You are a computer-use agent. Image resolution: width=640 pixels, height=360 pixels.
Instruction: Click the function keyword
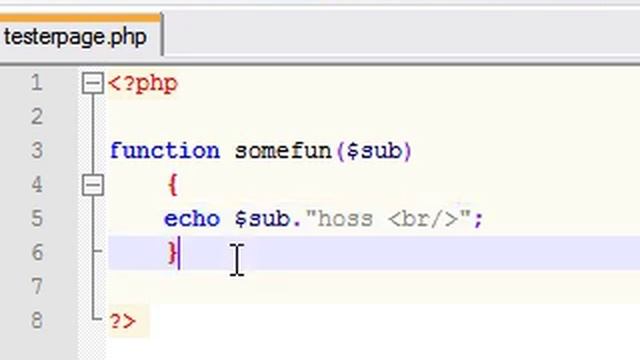(x=165, y=151)
